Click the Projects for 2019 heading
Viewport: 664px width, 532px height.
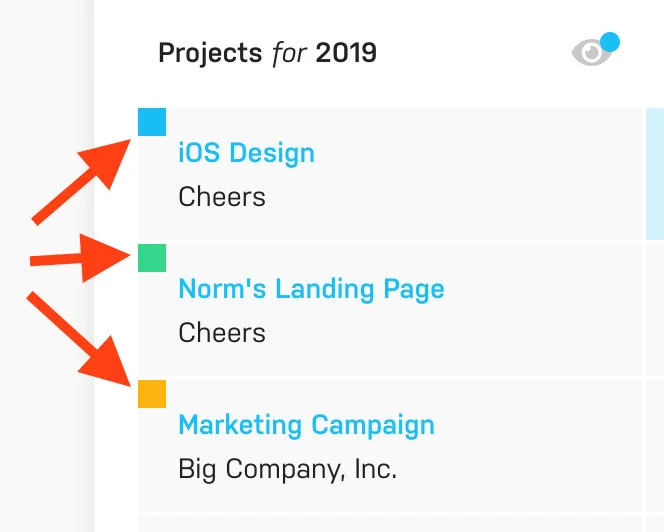[x=267, y=52]
